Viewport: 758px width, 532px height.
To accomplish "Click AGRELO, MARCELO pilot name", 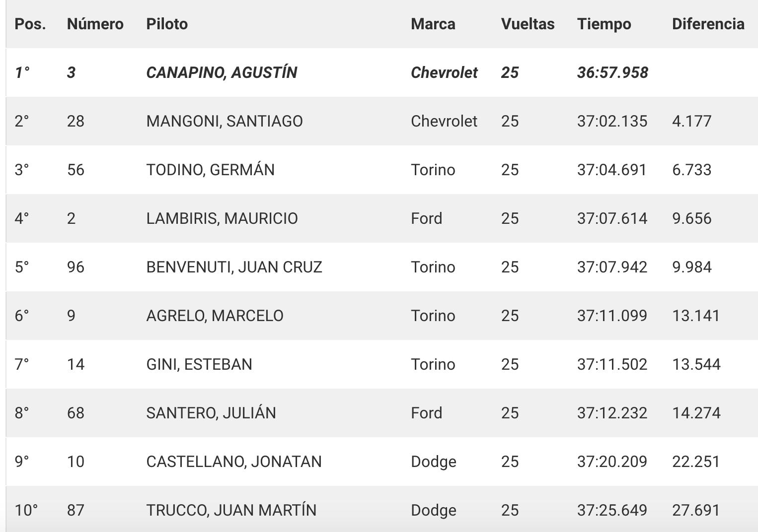I will [215, 316].
